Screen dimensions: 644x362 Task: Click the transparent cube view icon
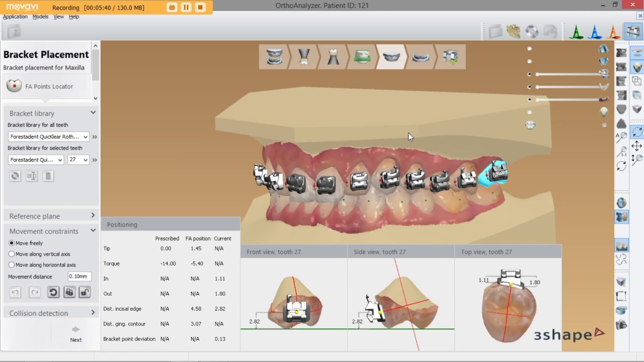point(637,95)
